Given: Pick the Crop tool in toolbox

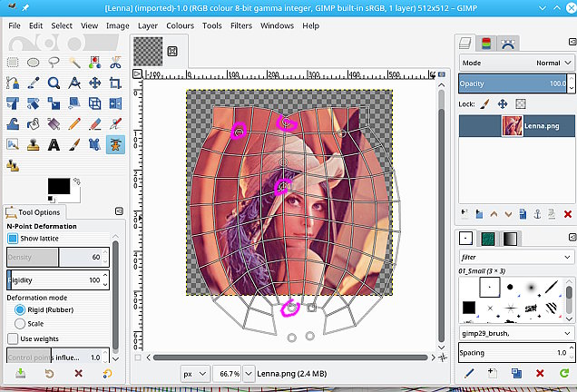Looking at the screenshot, I should pos(115,83).
